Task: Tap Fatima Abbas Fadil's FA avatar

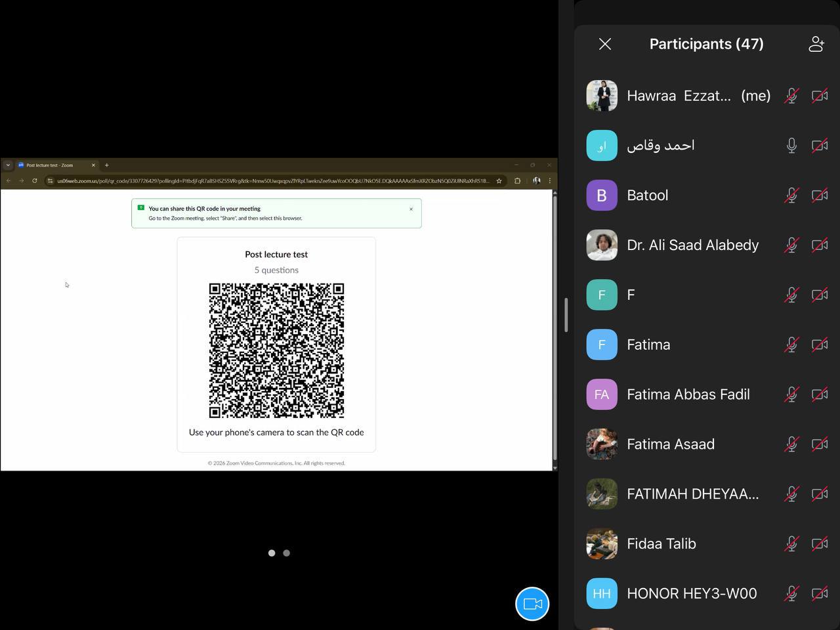Action: [x=602, y=394]
